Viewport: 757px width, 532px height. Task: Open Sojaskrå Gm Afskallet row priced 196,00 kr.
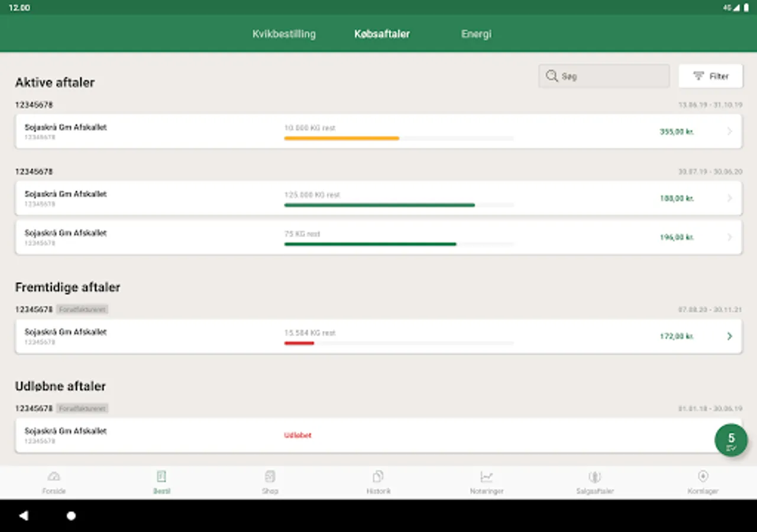pyautogui.click(x=378, y=237)
